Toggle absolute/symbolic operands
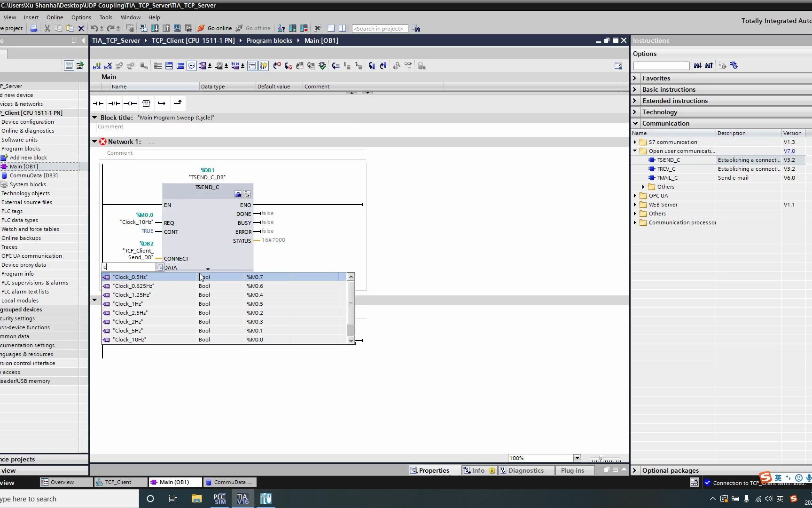The height and width of the screenshot is (508, 812). point(203,66)
